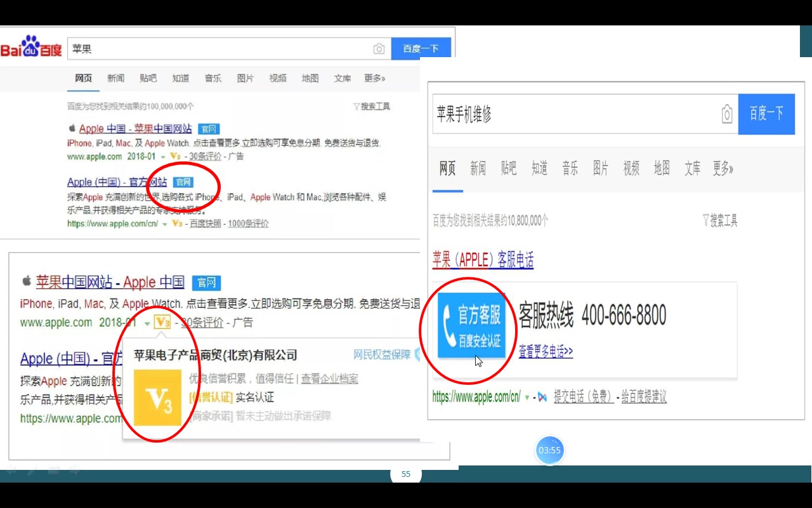Click the Baidu 百度 logo

point(31,47)
